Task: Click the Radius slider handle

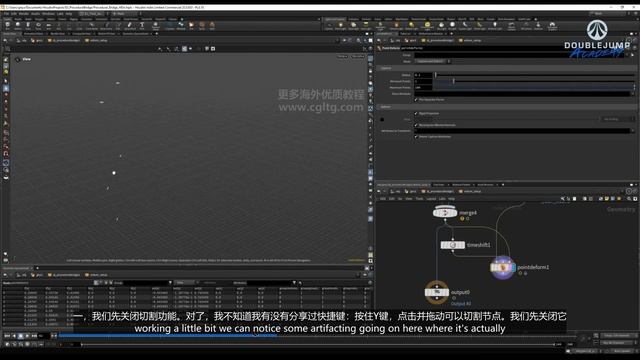Action: coord(436,75)
